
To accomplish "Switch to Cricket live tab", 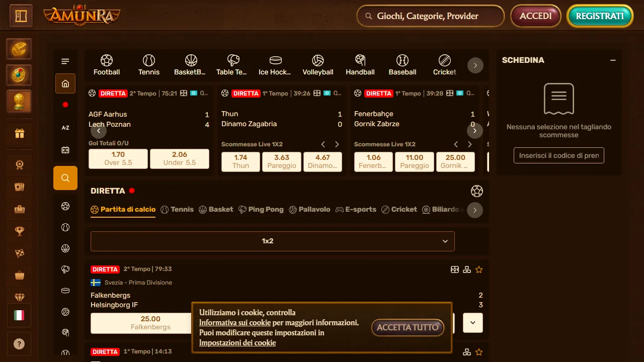I will pyautogui.click(x=399, y=209).
